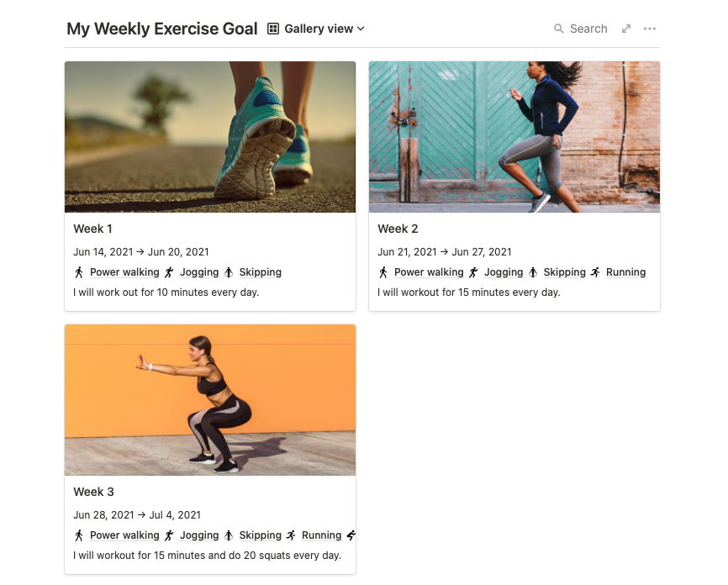Open the Week 2 card title
The width and height of the screenshot is (728, 585).
pos(398,229)
